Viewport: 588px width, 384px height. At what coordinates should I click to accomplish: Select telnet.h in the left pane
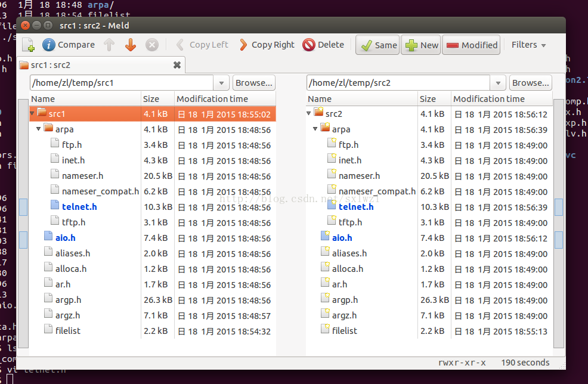click(79, 207)
